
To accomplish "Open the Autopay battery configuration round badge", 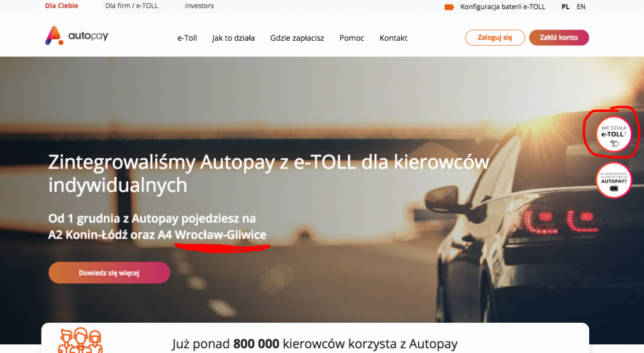I will pyautogui.click(x=614, y=180).
